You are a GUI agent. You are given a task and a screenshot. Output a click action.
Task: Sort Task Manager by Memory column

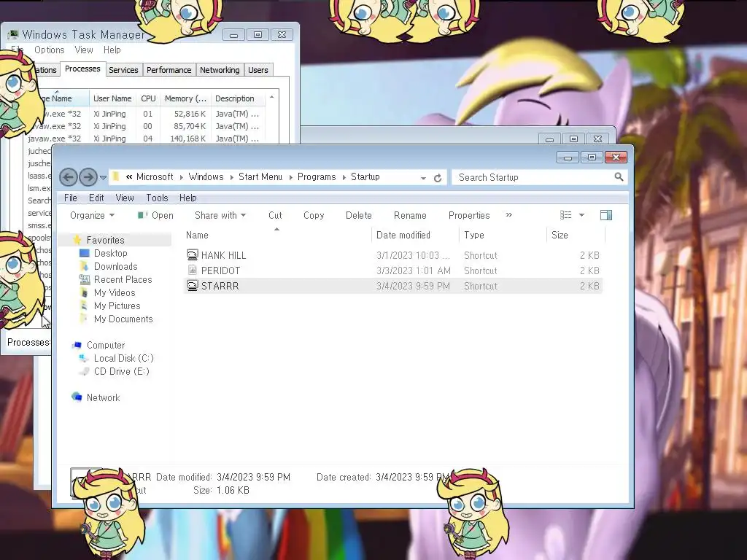(x=185, y=98)
